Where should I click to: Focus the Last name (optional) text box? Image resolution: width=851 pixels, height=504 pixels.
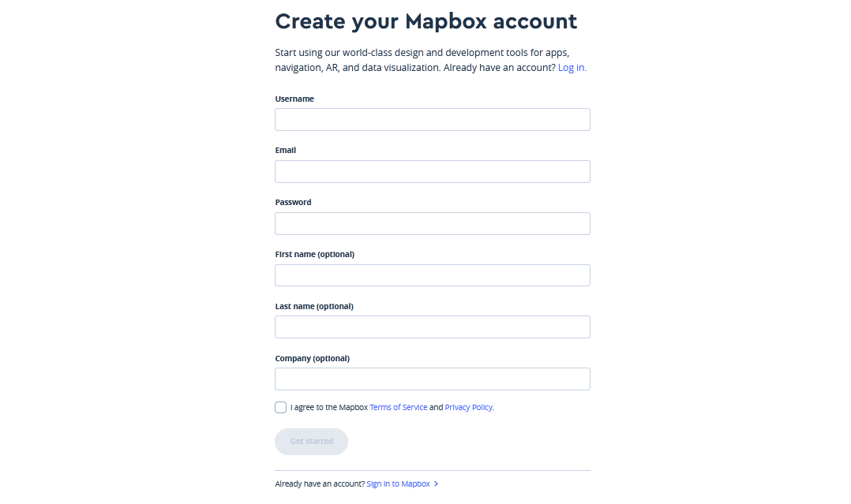(x=432, y=327)
